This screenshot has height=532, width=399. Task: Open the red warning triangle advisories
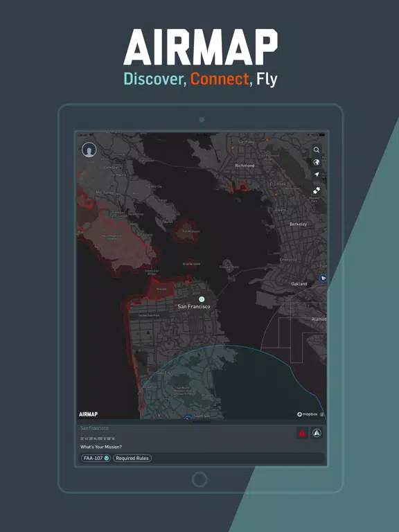(x=302, y=433)
